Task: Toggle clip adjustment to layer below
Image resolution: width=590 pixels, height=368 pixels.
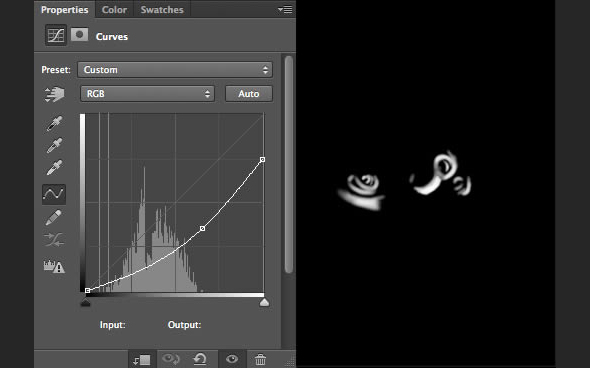Action: click(x=141, y=360)
